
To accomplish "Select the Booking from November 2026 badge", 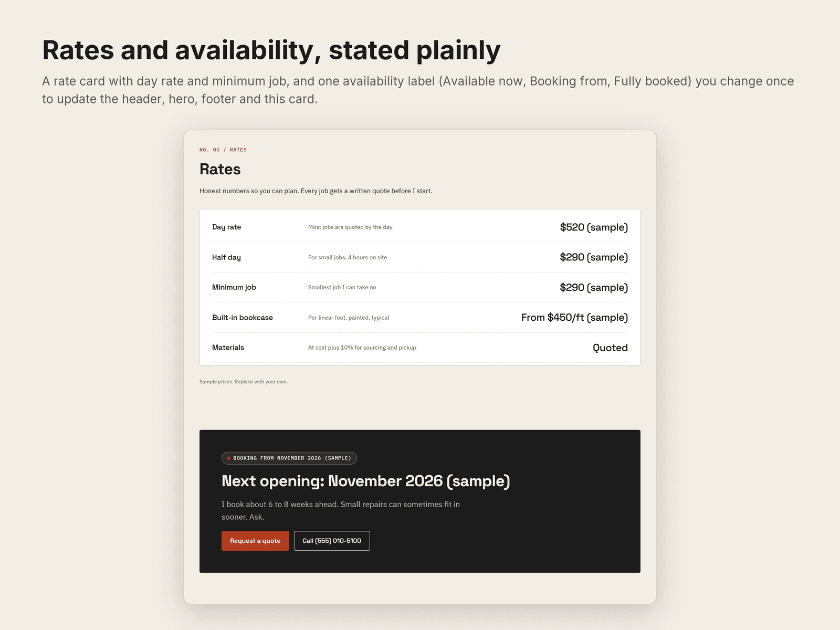I will pyautogui.click(x=289, y=458).
